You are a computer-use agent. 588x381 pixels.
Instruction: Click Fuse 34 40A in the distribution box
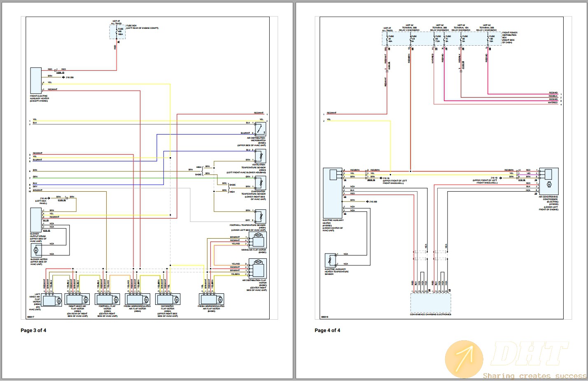pos(391,39)
